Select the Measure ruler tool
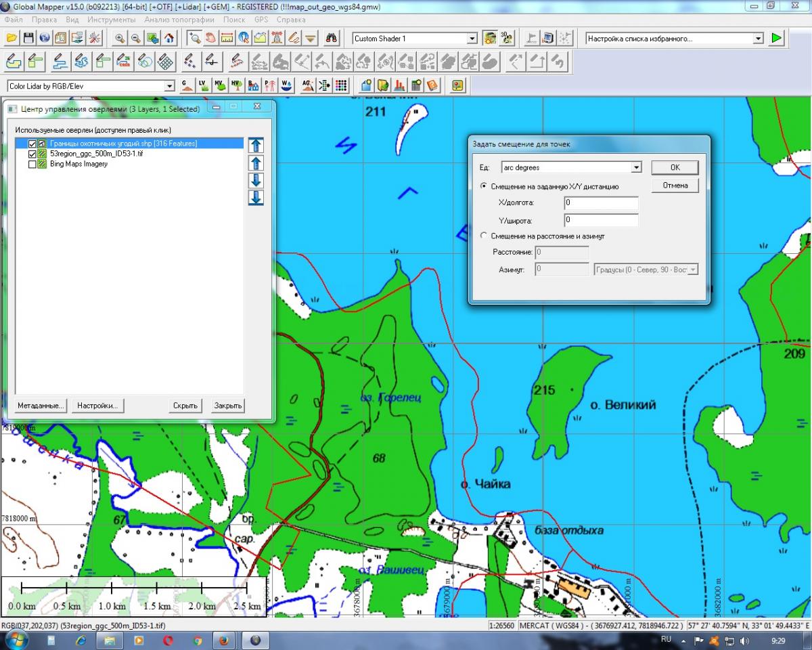This screenshot has width=812, height=650. 227,39
